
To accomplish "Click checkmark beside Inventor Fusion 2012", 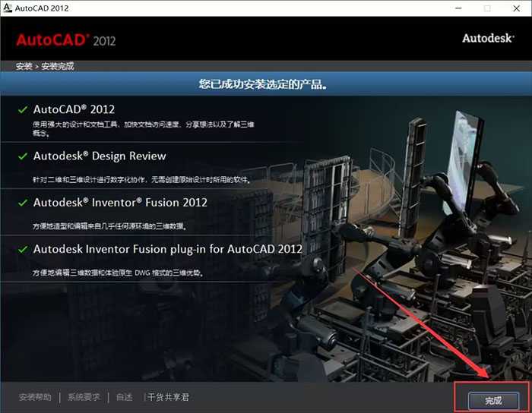I will pyautogui.click(x=23, y=203).
